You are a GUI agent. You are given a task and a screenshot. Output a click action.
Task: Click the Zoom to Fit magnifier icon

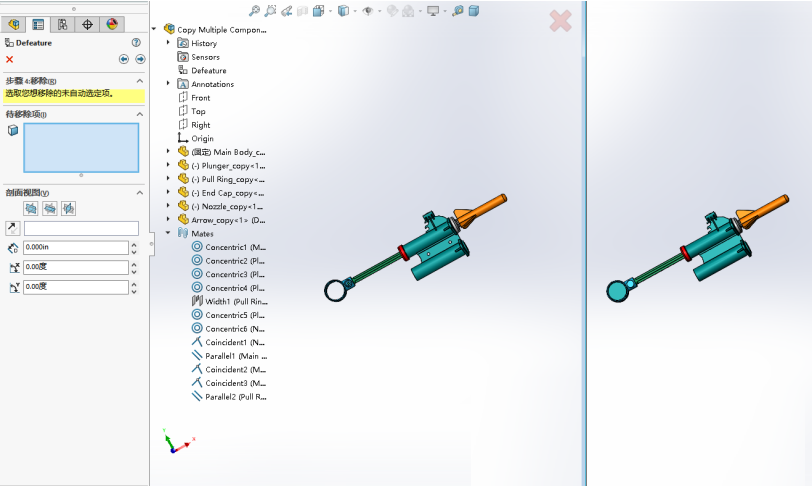click(255, 11)
